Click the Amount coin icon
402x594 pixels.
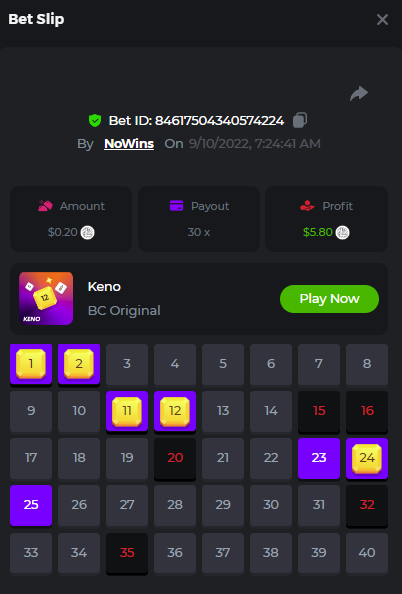tap(88, 232)
